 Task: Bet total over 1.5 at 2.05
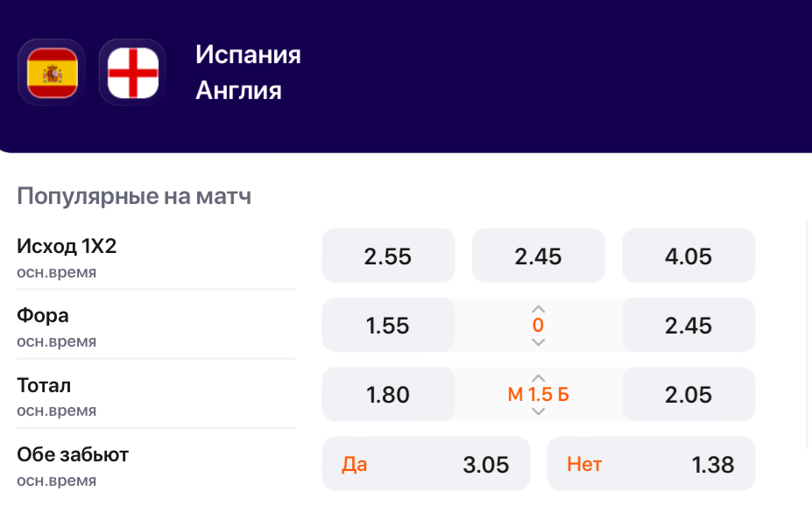(x=688, y=395)
